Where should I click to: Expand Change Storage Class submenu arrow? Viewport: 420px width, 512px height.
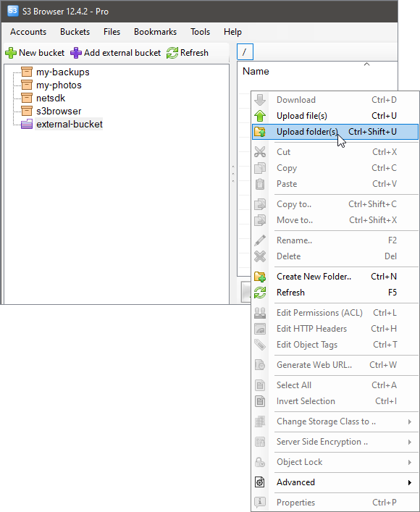pyautogui.click(x=410, y=422)
